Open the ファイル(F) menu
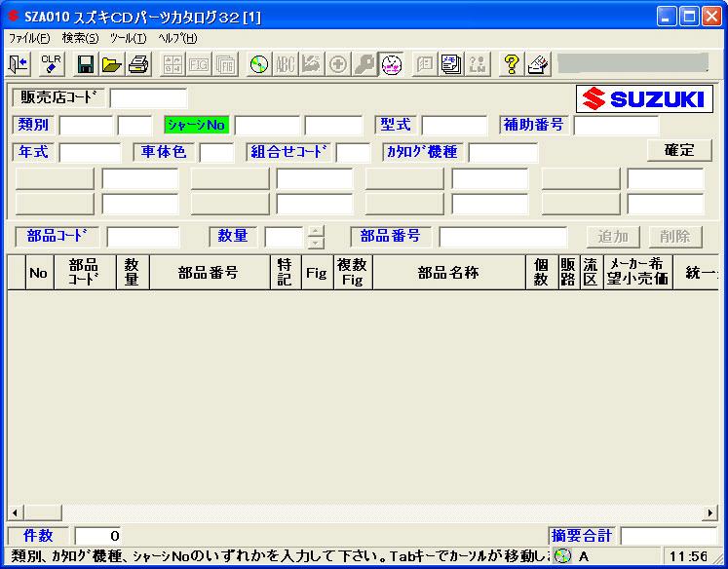 point(29,38)
